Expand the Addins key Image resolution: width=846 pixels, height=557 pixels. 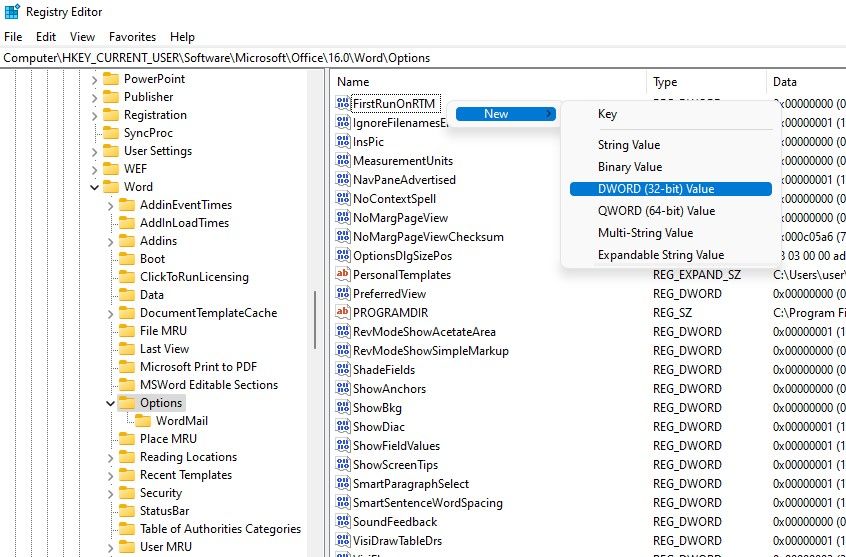click(111, 242)
